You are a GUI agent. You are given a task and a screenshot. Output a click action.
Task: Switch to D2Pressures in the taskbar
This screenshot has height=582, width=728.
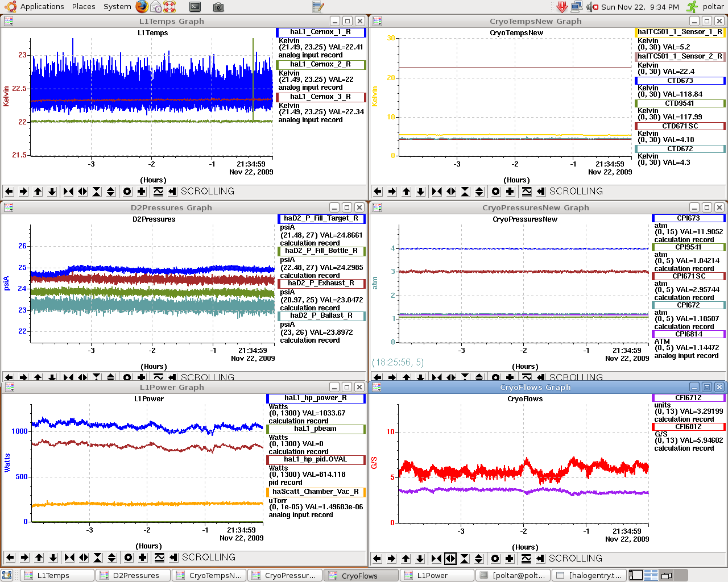[x=133, y=575]
